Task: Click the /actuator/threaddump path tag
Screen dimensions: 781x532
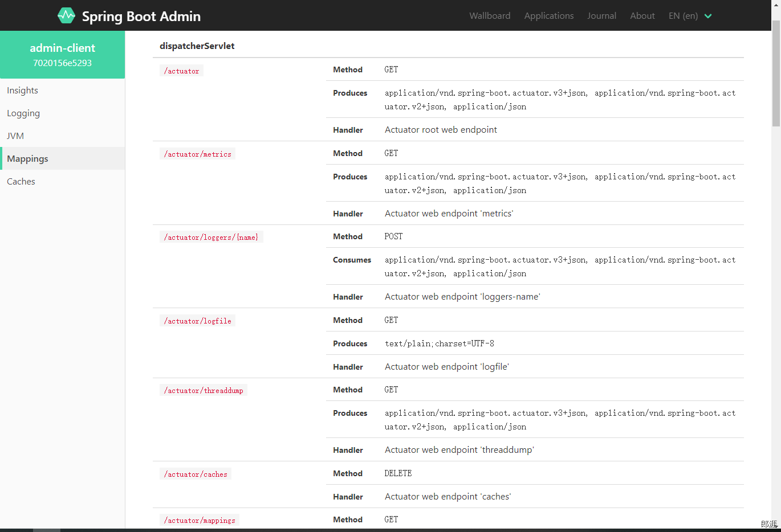Action: pyautogui.click(x=204, y=390)
